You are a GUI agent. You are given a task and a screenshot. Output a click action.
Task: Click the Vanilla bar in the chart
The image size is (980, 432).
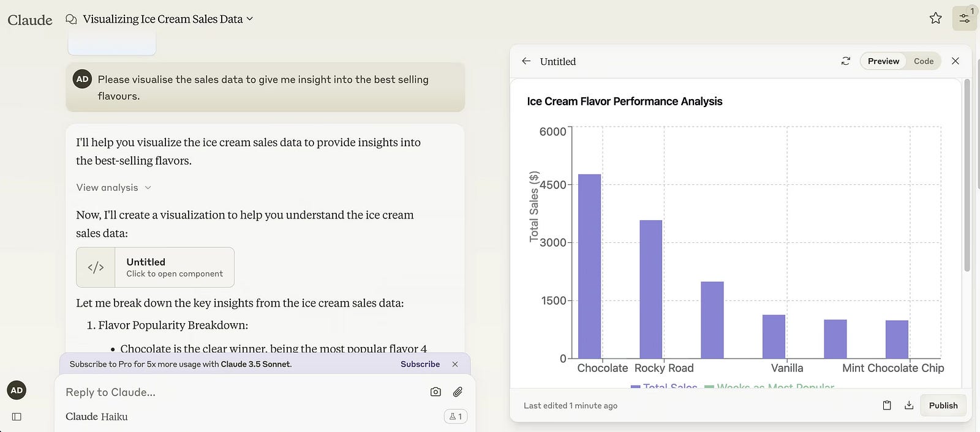point(774,337)
